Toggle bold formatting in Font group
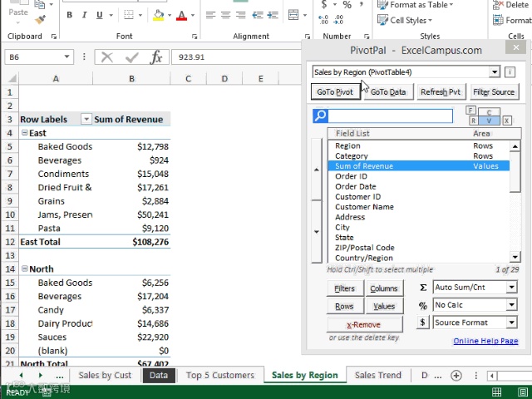The height and width of the screenshot is (399, 532). (70, 15)
